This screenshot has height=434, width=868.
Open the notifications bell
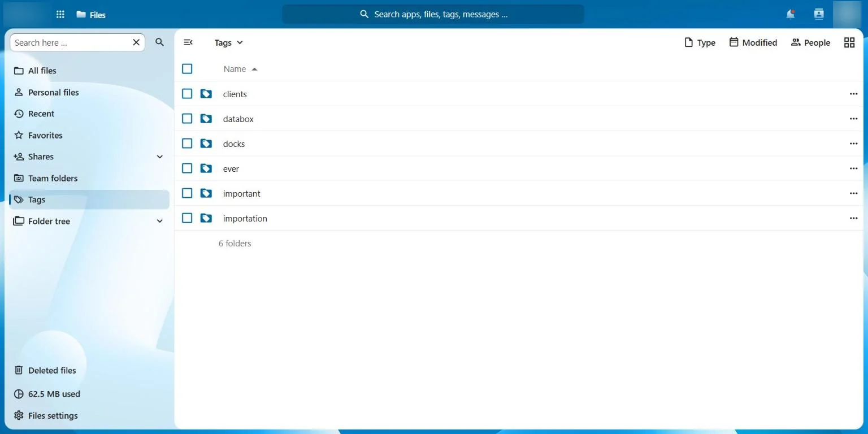pyautogui.click(x=791, y=15)
